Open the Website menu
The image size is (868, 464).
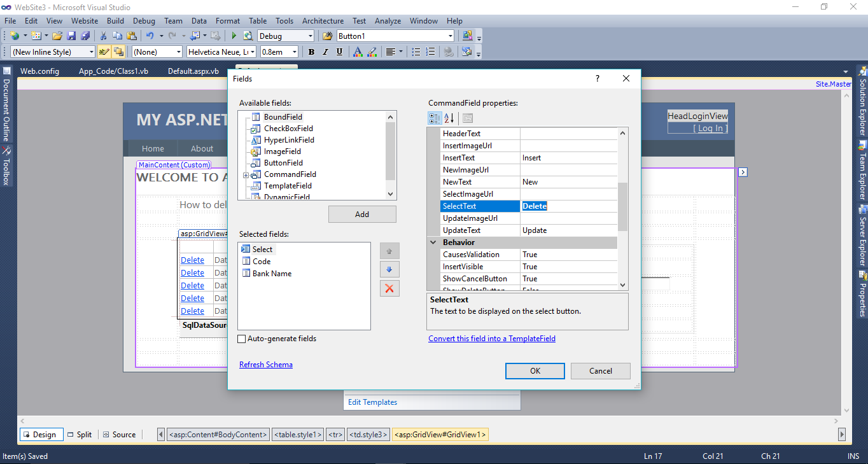[x=84, y=20]
